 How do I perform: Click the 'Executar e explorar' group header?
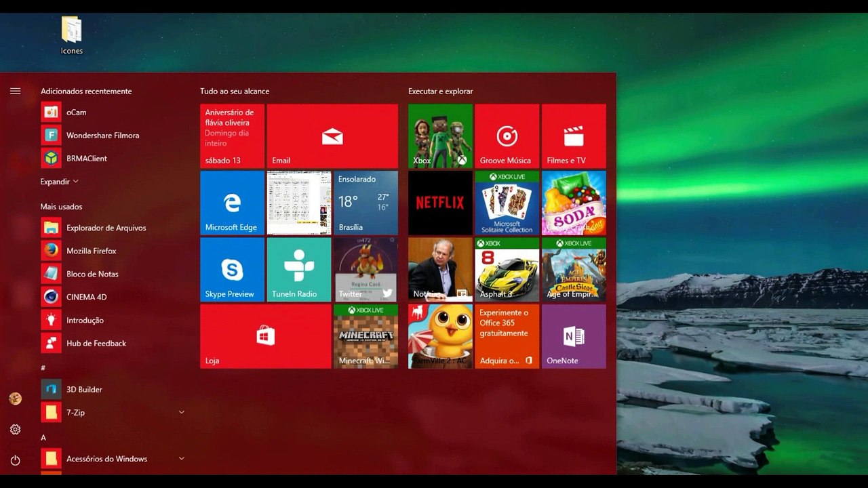tap(441, 91)
